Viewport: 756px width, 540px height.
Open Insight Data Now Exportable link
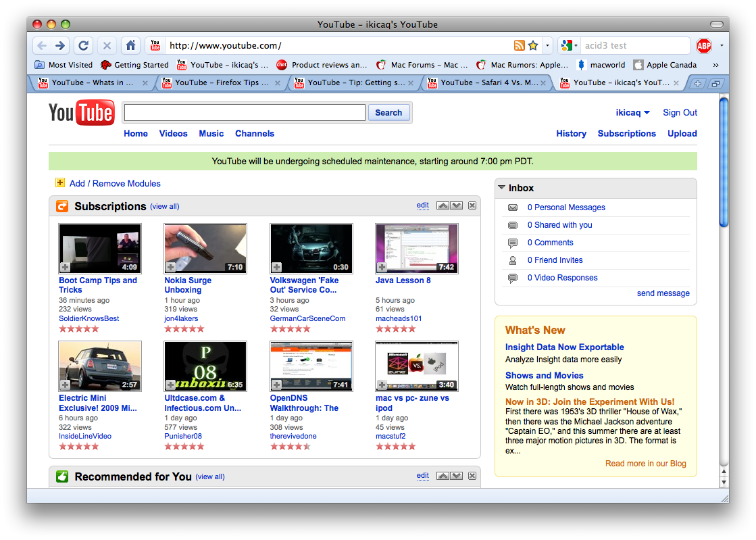(565, 347)
